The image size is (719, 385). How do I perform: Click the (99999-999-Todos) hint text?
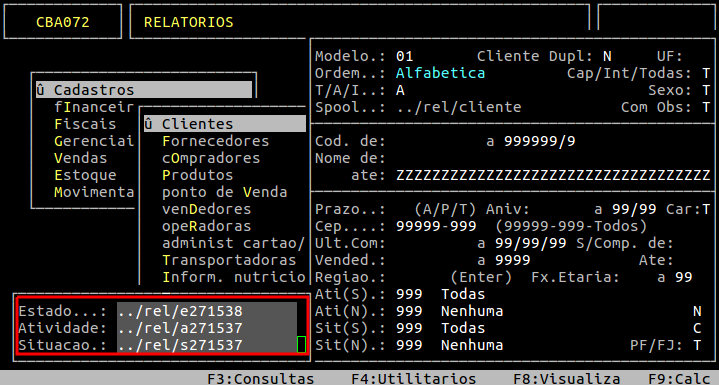pyautogui.click(x=571, y=226)
